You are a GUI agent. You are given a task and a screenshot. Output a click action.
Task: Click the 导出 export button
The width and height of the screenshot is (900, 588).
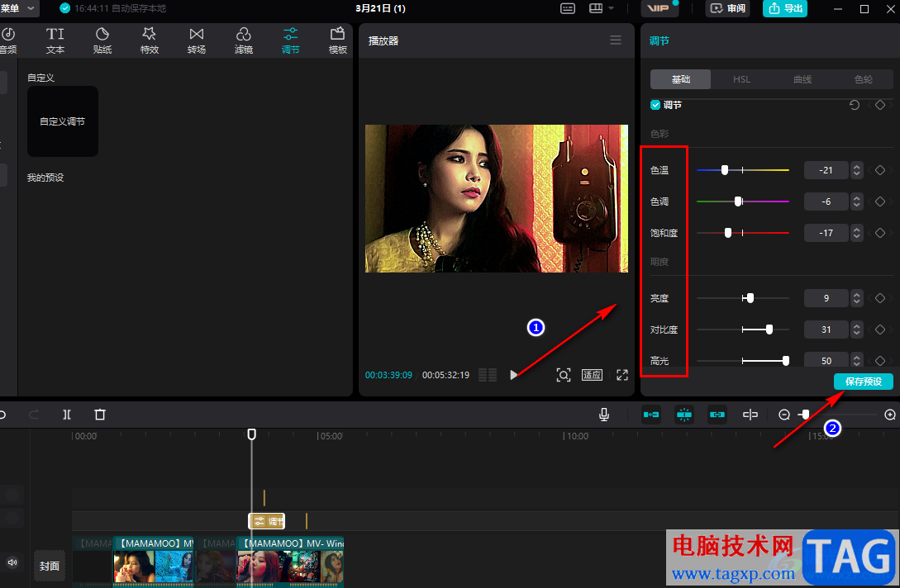pos(785,8)
